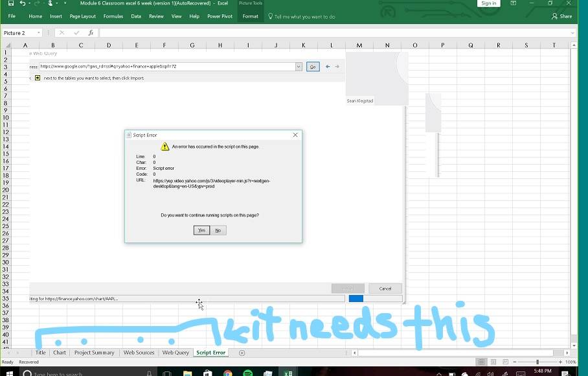Open the Power Pivot tab
This screenshot has width=588, height=376.
[220, 16]
